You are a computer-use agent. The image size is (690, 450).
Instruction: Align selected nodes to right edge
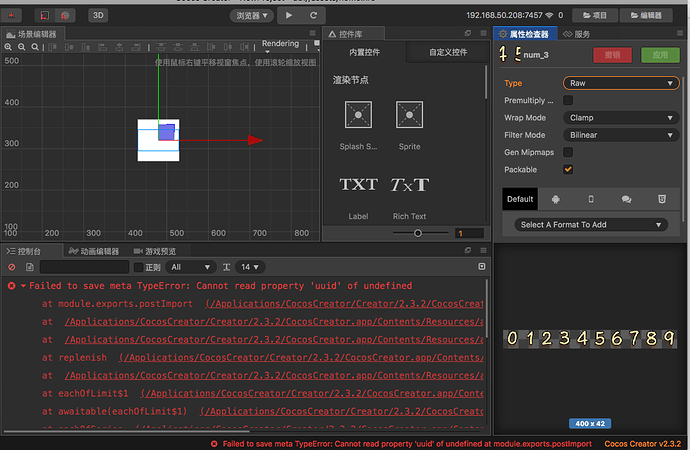click(x=136, y=47)
